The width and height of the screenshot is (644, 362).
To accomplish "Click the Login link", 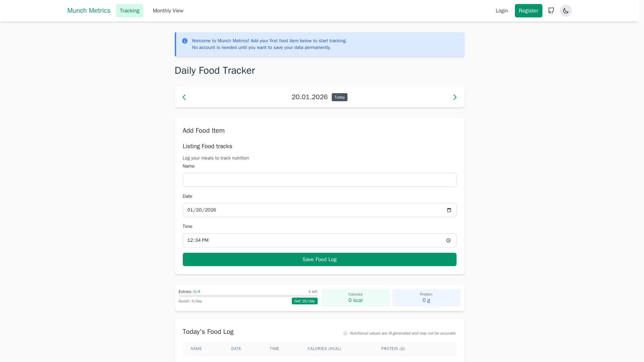I will (x=502, y=10).
